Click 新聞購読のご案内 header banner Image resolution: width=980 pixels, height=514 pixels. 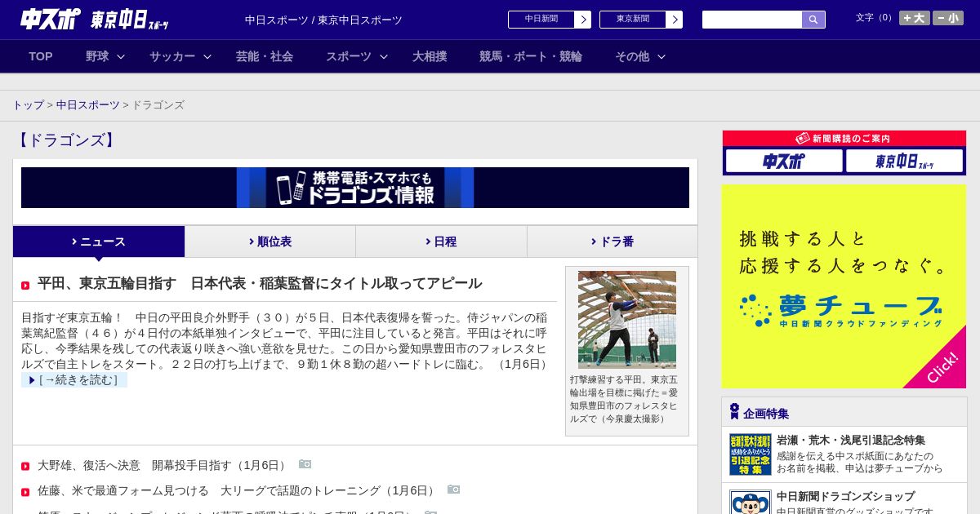point(844,139)
